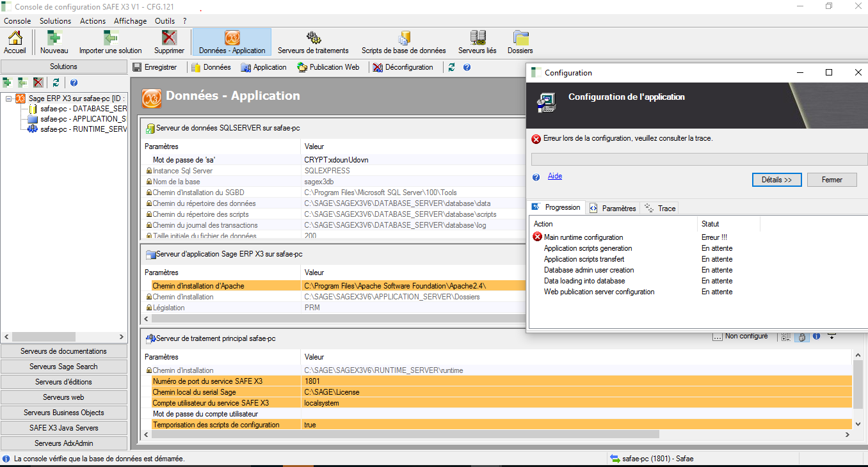Click Temporisation des scripts value true
The height and width of the screenshot is (467, 868).
[577, 425]
